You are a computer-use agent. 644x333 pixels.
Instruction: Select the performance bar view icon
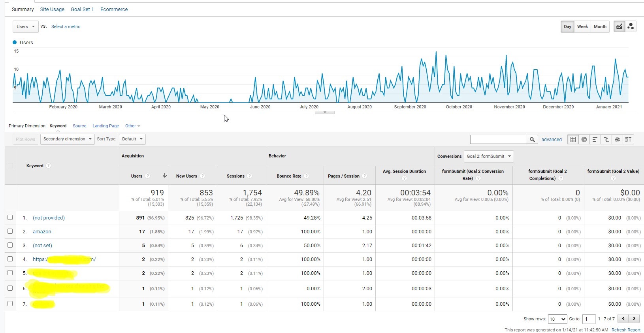595,139
